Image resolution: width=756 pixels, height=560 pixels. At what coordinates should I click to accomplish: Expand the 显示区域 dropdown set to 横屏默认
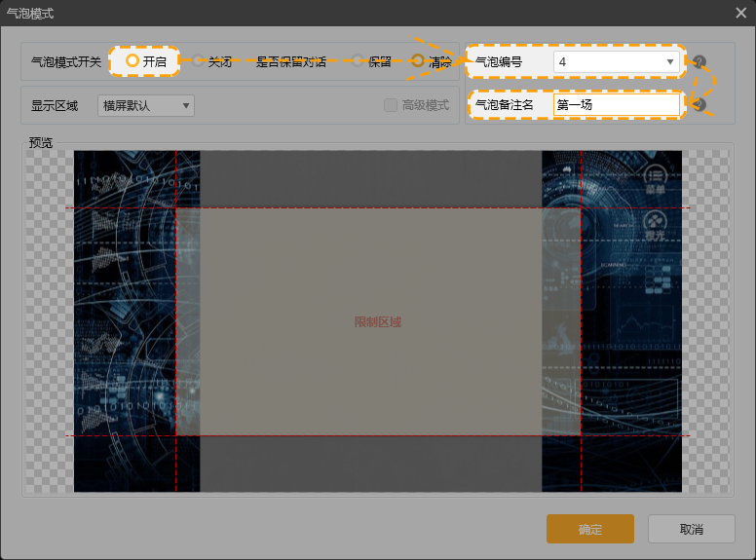click(x=146, y=105)
